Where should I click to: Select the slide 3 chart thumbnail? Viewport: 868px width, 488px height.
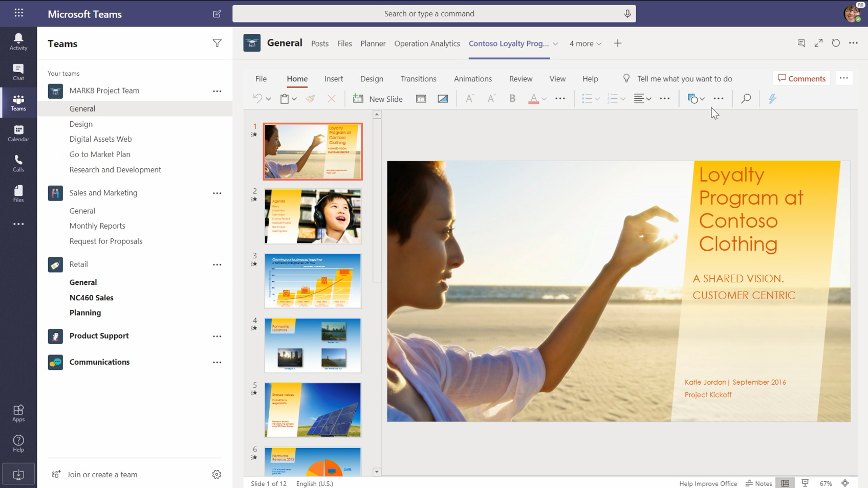click(313, 281)
